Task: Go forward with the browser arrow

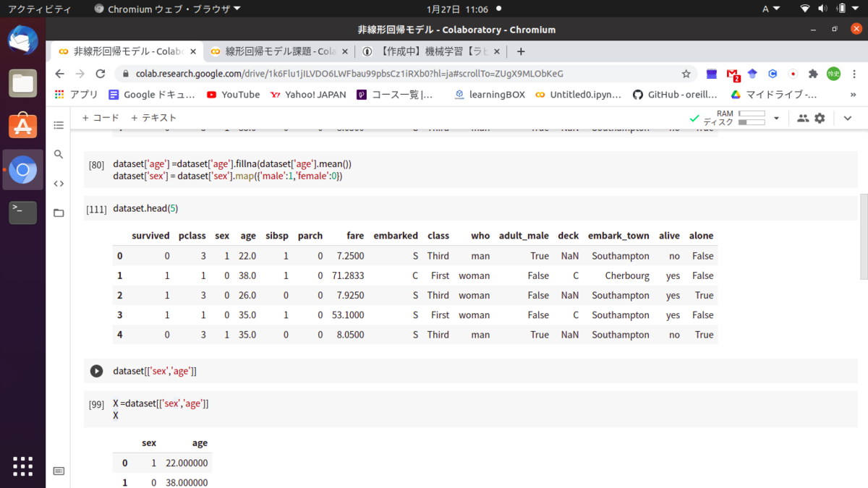Action: coord(80,74)
